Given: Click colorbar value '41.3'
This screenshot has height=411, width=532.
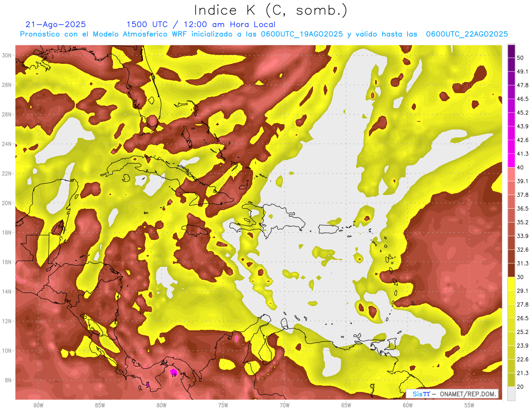Looking at the screenshot, I should pos(523,154).
